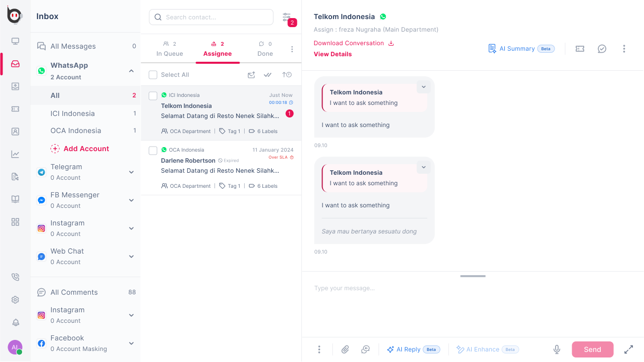Expand the Instagram comments account section
Image resolution: width=644 pixels, height=362 pixels.
point(131,315)
